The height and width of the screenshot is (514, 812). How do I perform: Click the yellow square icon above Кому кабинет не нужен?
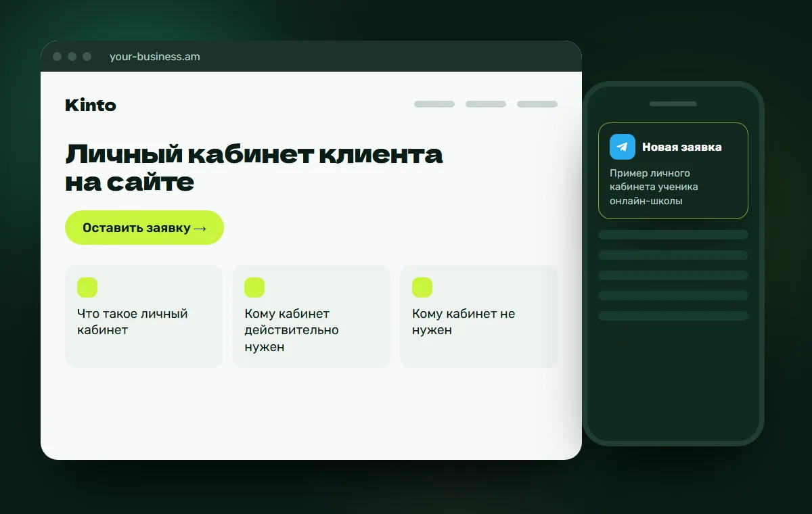point(422,287)
